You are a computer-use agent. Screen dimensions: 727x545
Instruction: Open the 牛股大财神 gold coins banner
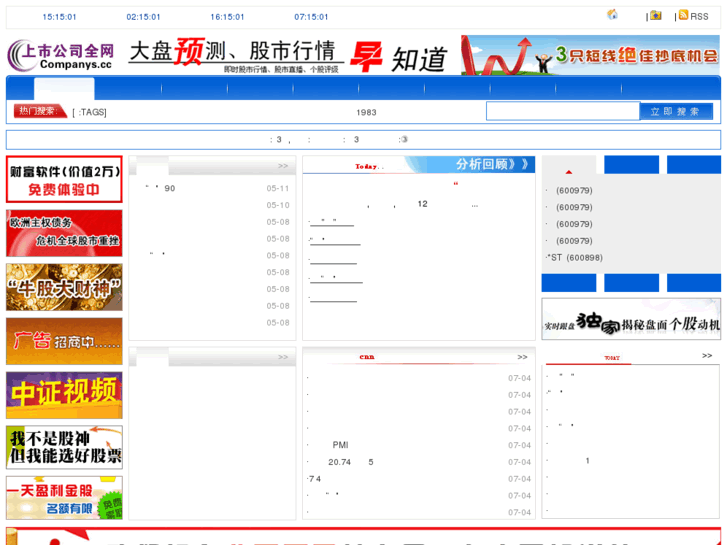pos(64,287)
